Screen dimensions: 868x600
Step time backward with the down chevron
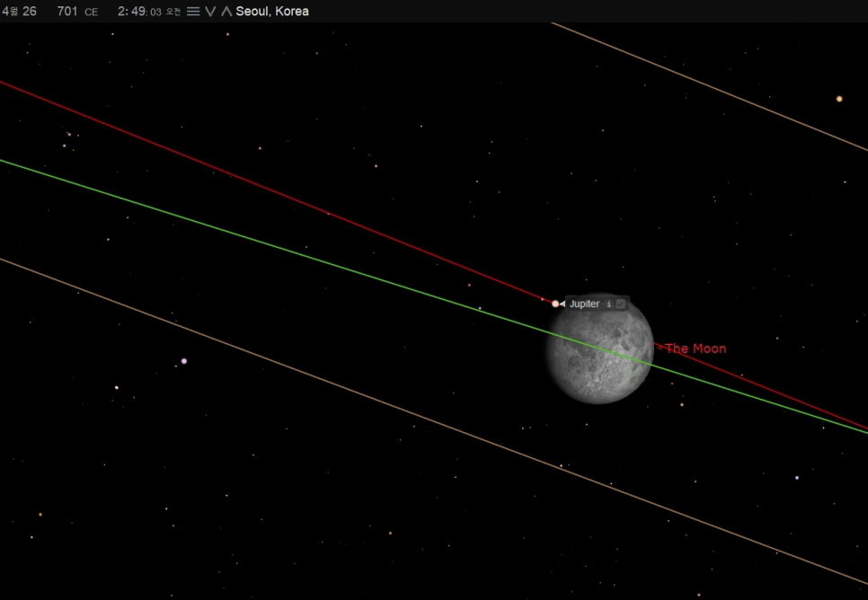click(210, 12)
